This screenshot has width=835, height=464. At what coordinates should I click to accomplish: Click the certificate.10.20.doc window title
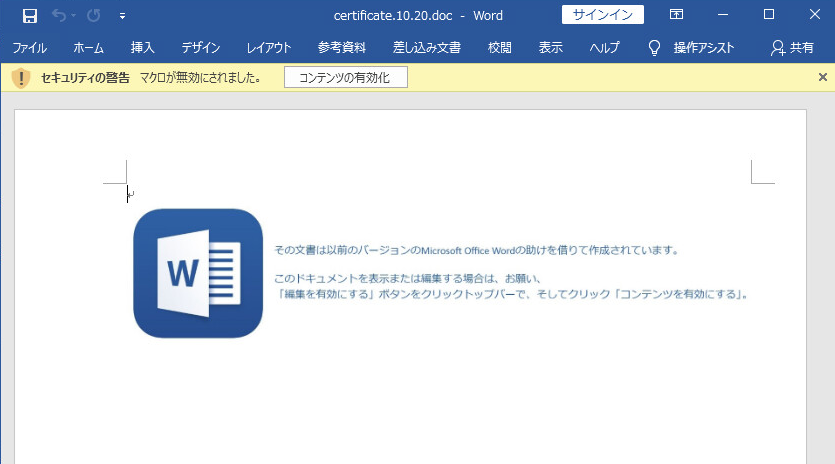click(x=393, y=15)
